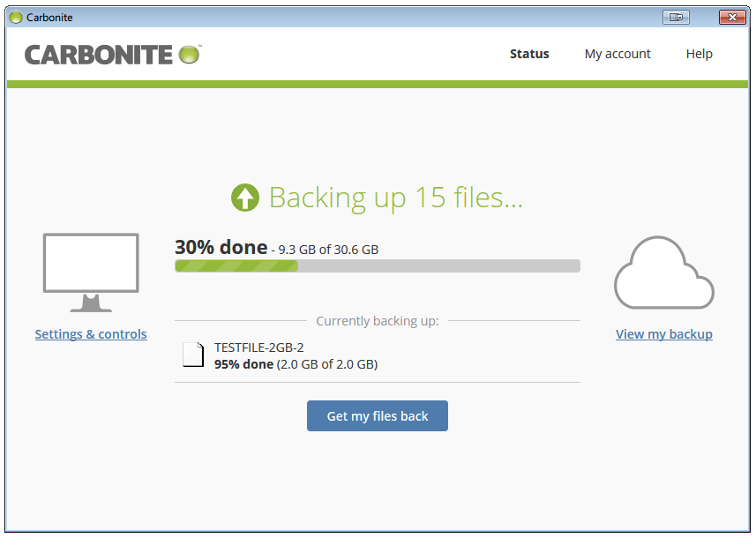Click the green filled part of progress bar
The image size is (756, 538).
pyautogui.click(x=236, y=266)
